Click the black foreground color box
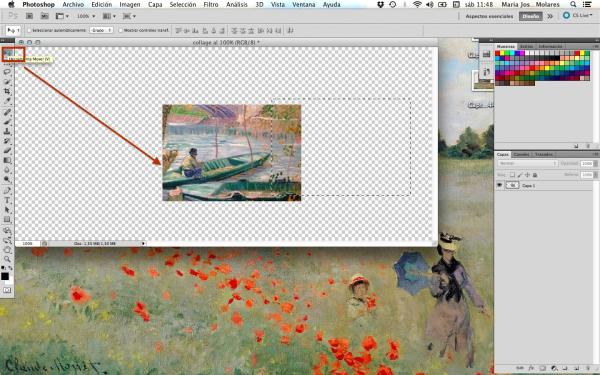 [5, 276]
